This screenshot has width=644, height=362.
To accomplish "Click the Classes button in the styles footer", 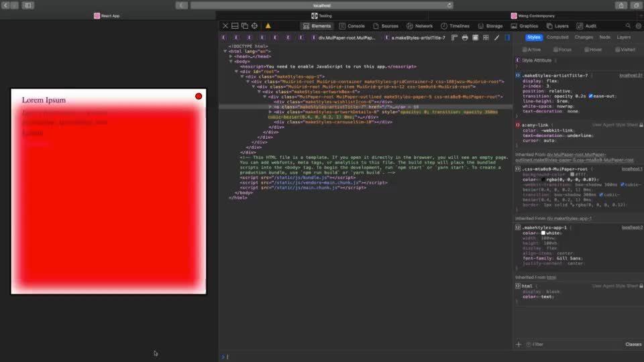I will (633, 345).
